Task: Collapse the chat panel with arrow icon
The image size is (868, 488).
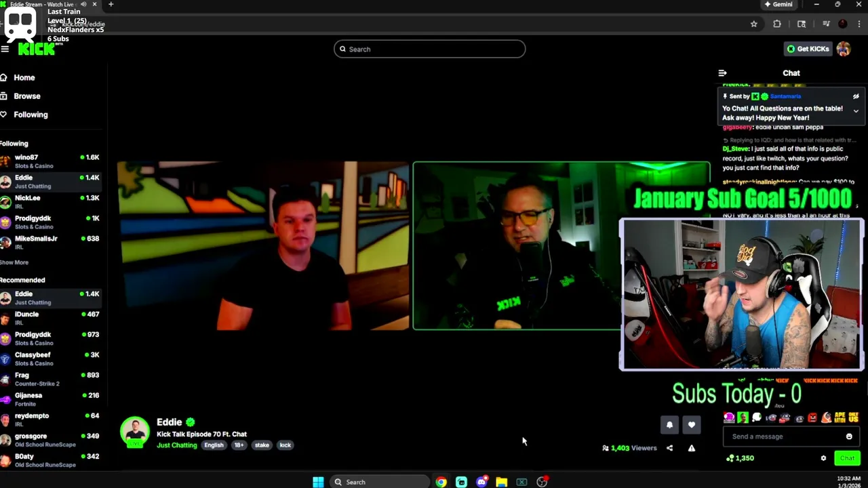Action: (x=722, y=73)
